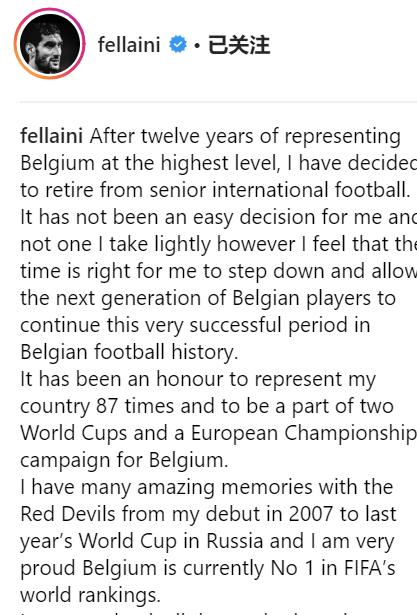Click the dot separator before 已关注
417x615 pixels.
pyautogui.click(x=198, y=46)
